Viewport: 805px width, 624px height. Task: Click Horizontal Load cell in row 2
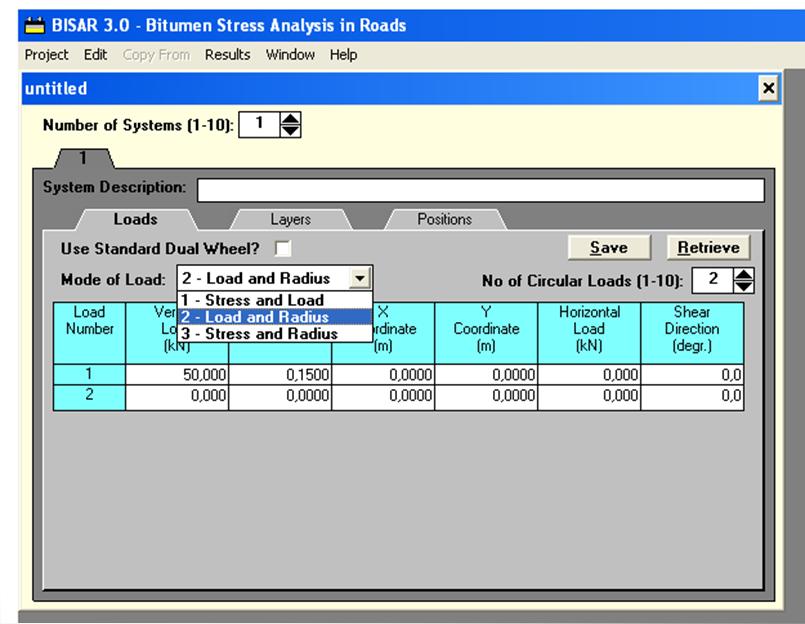coord(589,398)
